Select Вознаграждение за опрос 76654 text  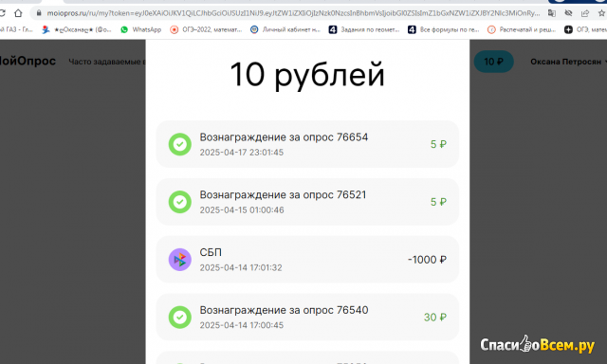tap(284, 137)
